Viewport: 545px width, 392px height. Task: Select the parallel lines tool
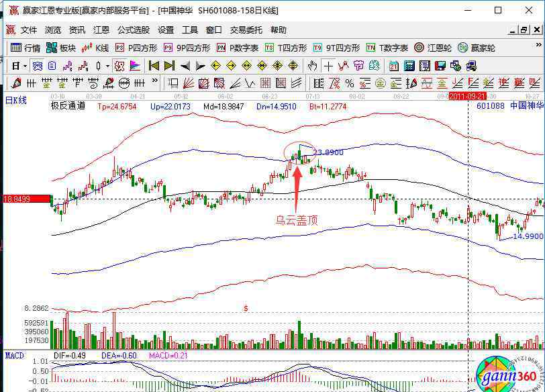(297, 83)
